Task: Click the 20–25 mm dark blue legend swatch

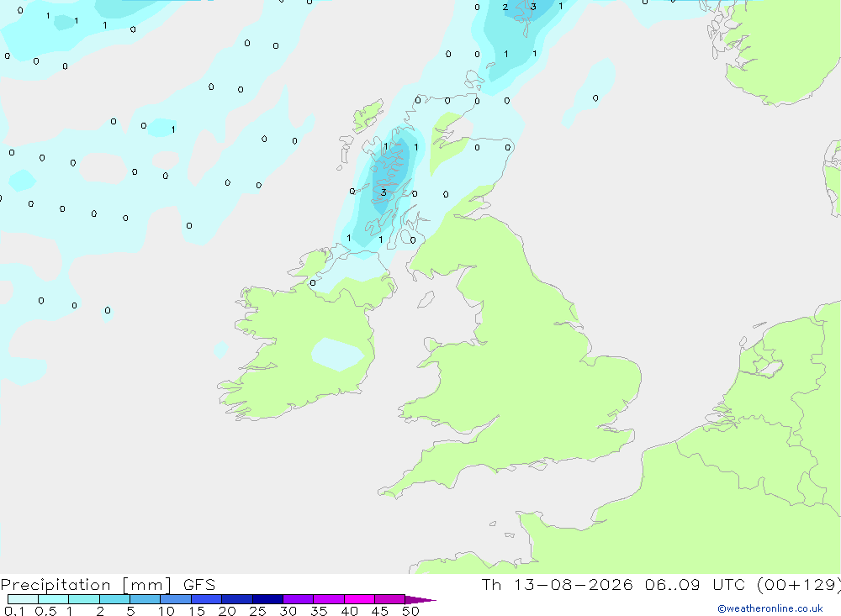Action: coord(237,599)
